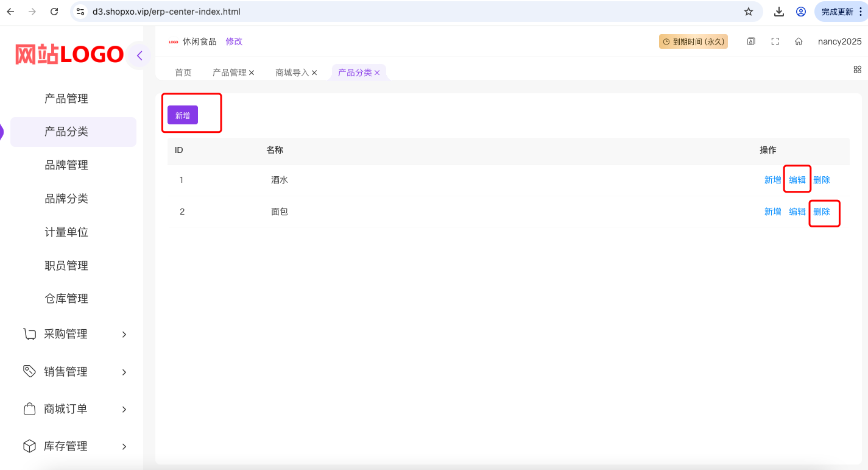Click 删除 in the 酒水 row

click(822, 180)
